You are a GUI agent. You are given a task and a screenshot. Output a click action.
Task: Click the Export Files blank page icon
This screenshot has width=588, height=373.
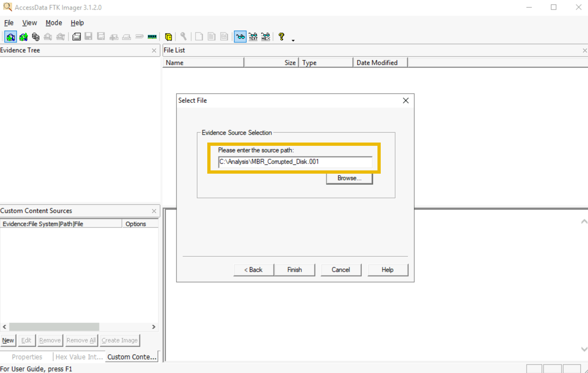point(199,37)
